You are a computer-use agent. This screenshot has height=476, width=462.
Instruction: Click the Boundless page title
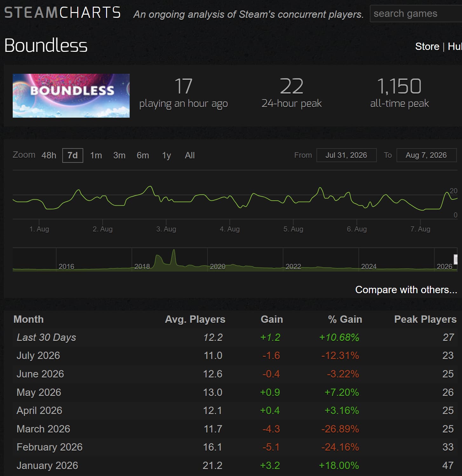[46, 45]
